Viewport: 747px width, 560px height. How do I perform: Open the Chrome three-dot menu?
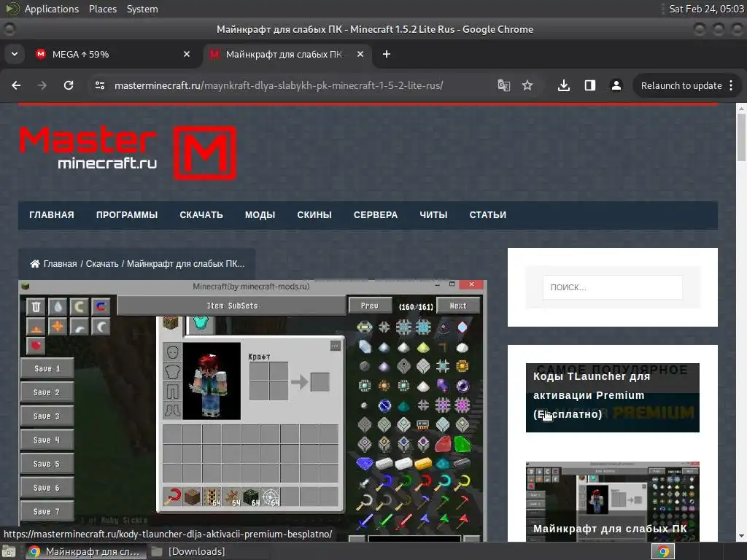[x=731, y=85]
